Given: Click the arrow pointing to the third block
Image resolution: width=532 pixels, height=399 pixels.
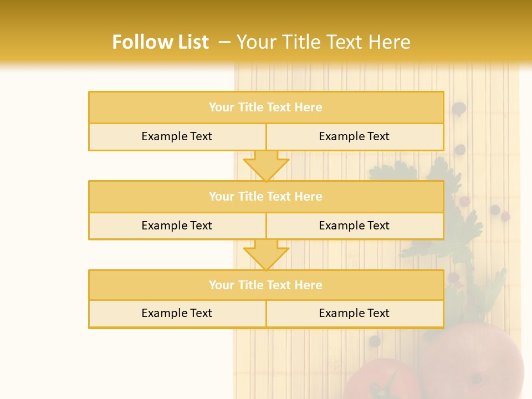Looking at the screenshot, I should [x=267, y=255].
